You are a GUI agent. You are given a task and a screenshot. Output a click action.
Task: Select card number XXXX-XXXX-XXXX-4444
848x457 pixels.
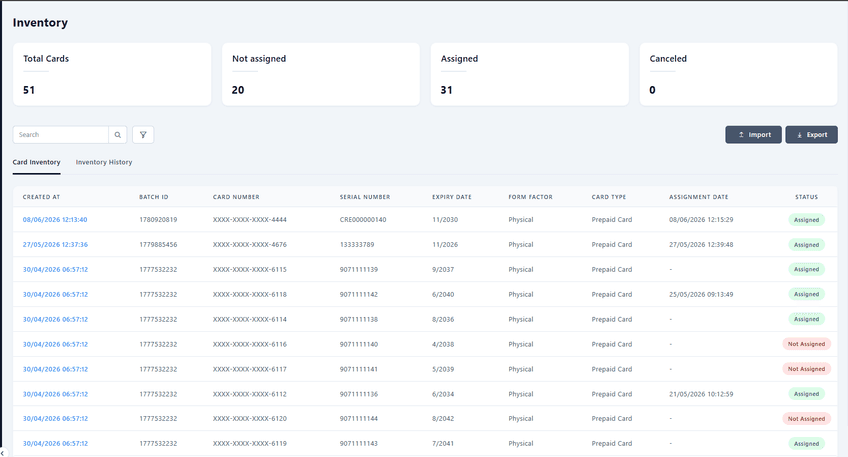click(249, 220)
